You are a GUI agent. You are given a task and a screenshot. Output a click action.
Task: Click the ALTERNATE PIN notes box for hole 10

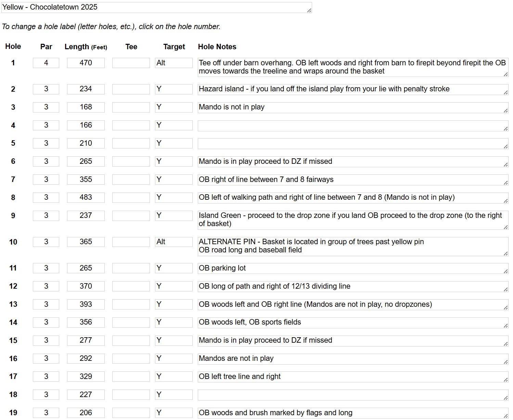click(353, 247)
